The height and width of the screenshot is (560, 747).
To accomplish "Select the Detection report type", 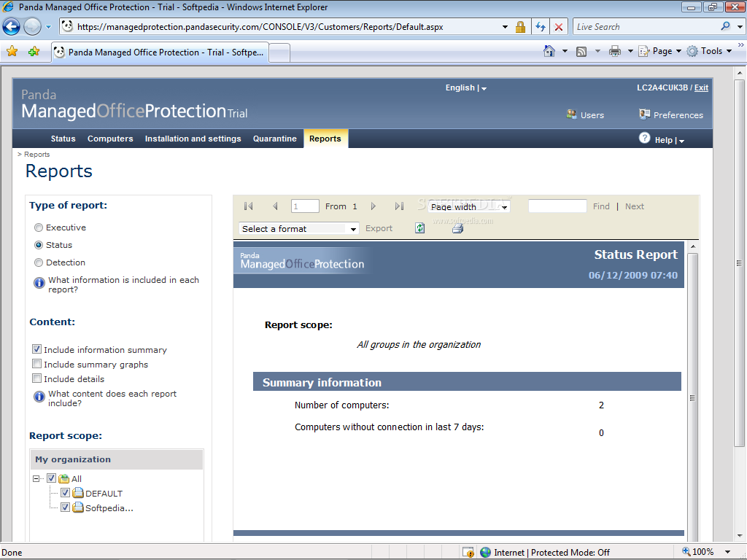I will click(39, 262).
